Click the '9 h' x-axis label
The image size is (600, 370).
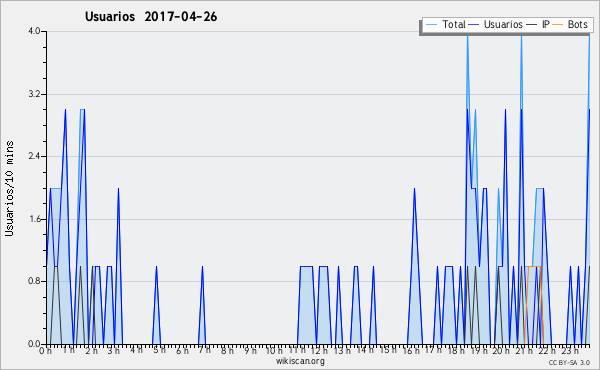[251, 350]
